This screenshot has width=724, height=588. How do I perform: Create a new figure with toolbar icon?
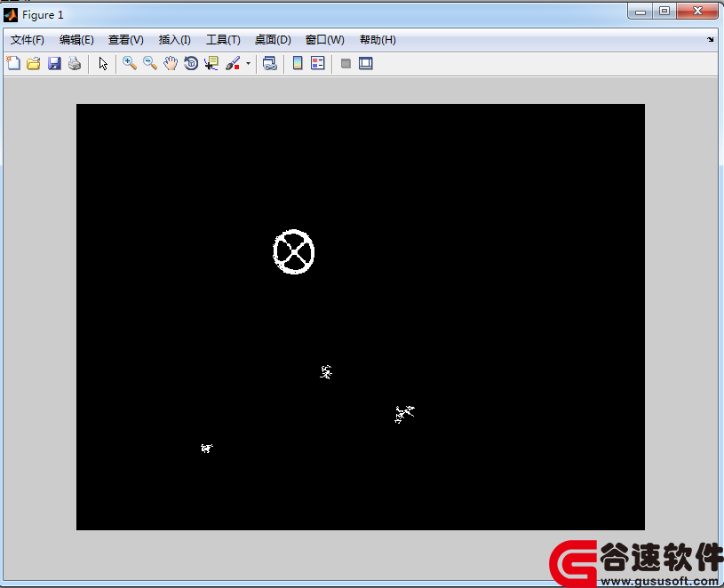13,63
